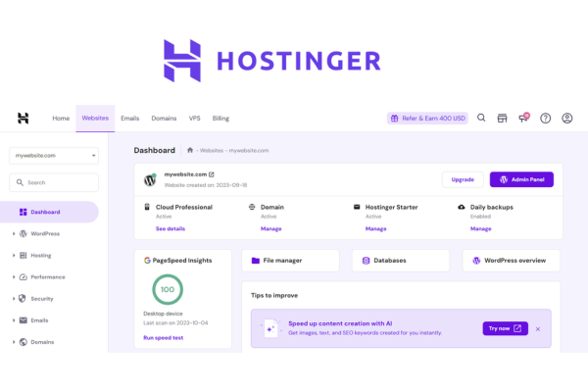
Task: Expand the Hosting sidebar section arrow
Action: tap(14, 256)
